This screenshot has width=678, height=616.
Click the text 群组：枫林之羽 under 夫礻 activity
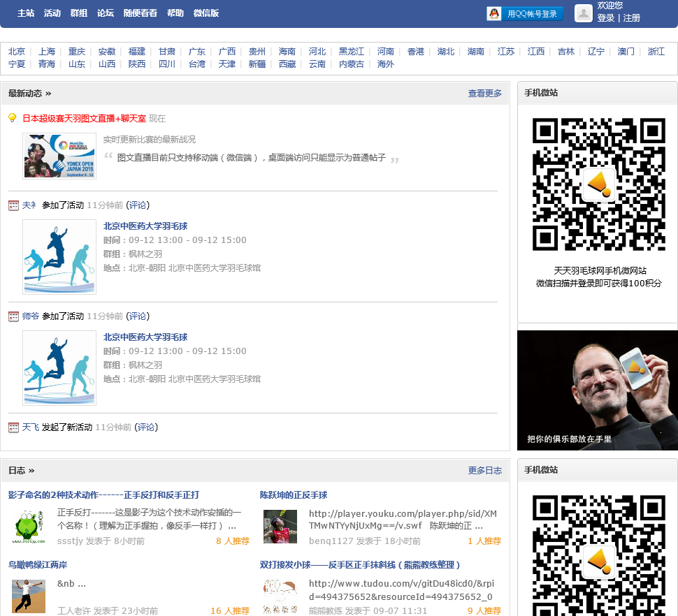132,254
